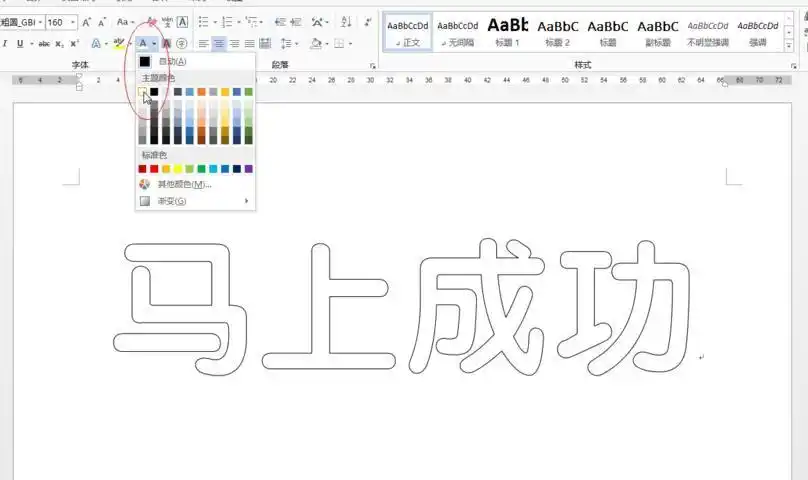Open the bullets style dropdown arrow
Screen dimensions: 808x480
(215, 22)
